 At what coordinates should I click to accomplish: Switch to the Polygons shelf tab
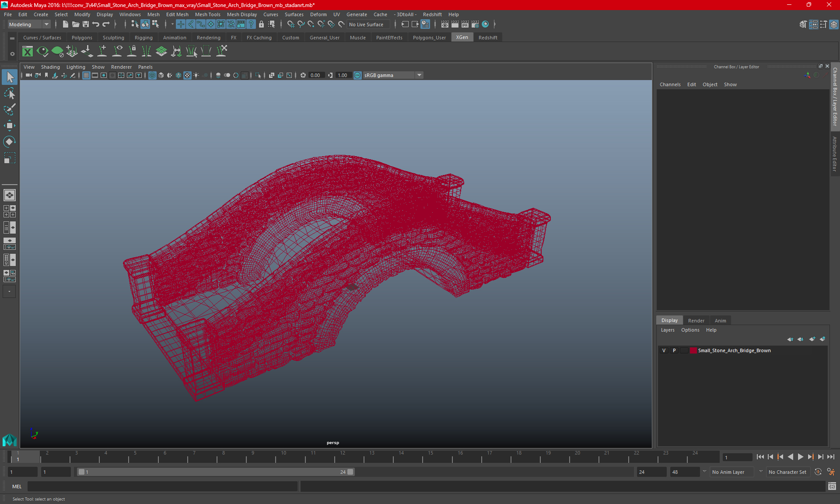click(82, 38)
